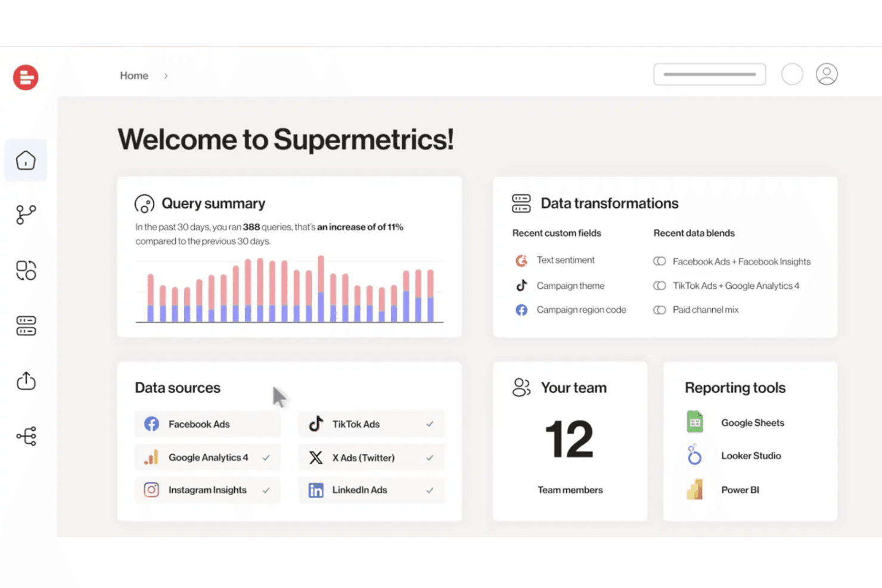Screen dimensions: 882x588
Task: Click the export upload icon in sidebar
Action: (26, 381)
